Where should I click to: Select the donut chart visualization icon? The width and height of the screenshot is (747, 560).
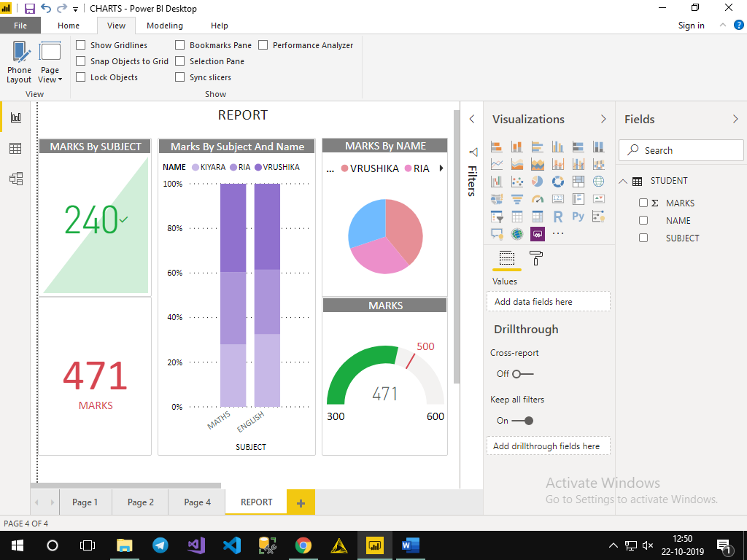[558, 181]
